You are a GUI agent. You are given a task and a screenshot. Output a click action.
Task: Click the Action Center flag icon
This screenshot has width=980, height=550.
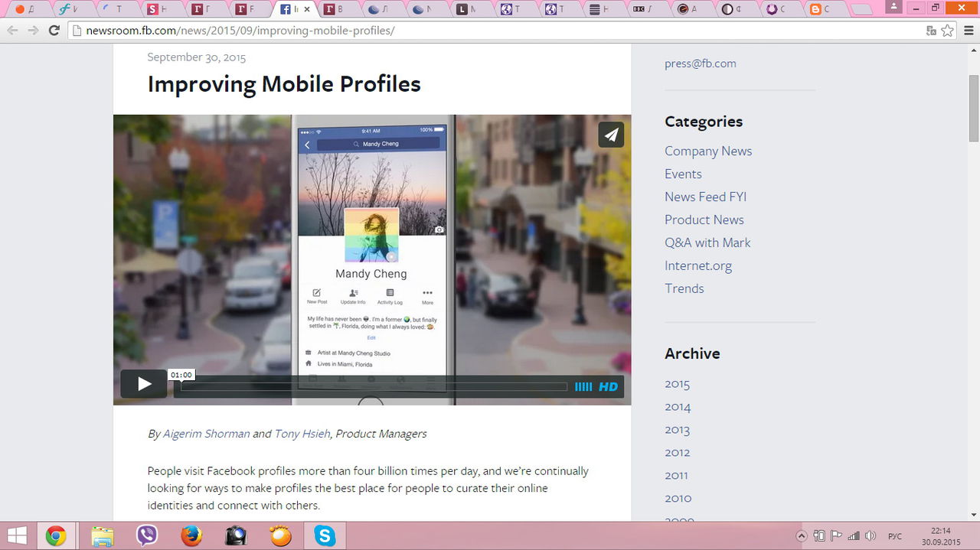[x=836, y=536]
